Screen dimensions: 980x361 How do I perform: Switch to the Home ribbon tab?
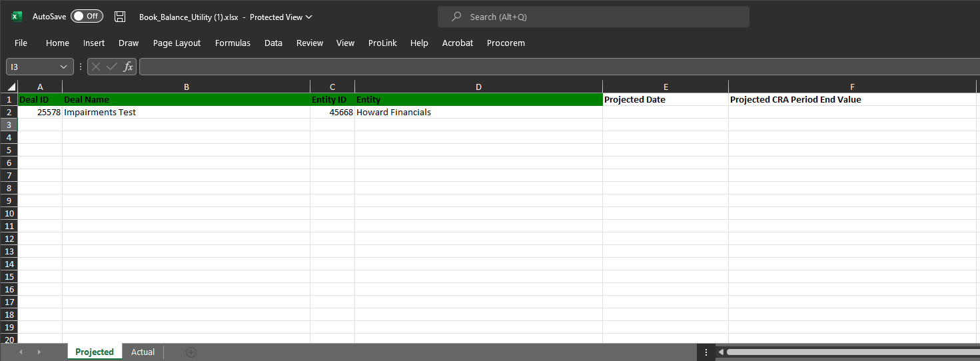click(x=57, y=43)
